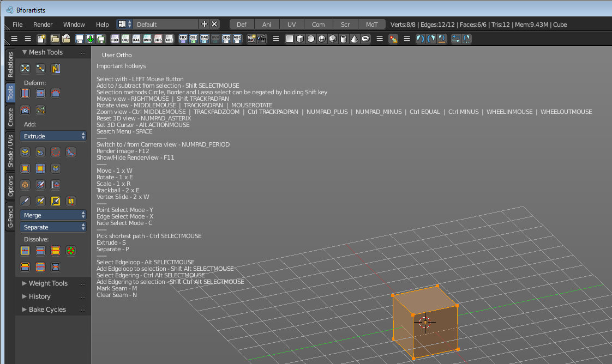Open the screen layout selector beside Default
The height and width of the screenshot is (364, 612).
tap(124, 24)
